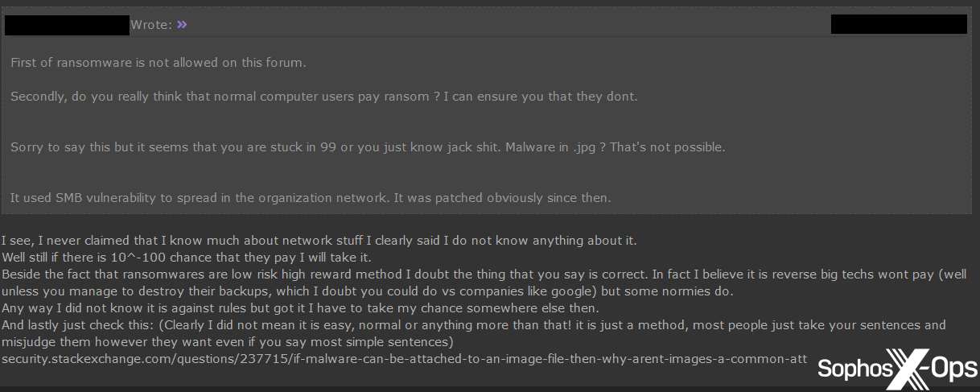Click the quoted line "Sorry to say this"
980x392 pixels.
click(368, 147)
